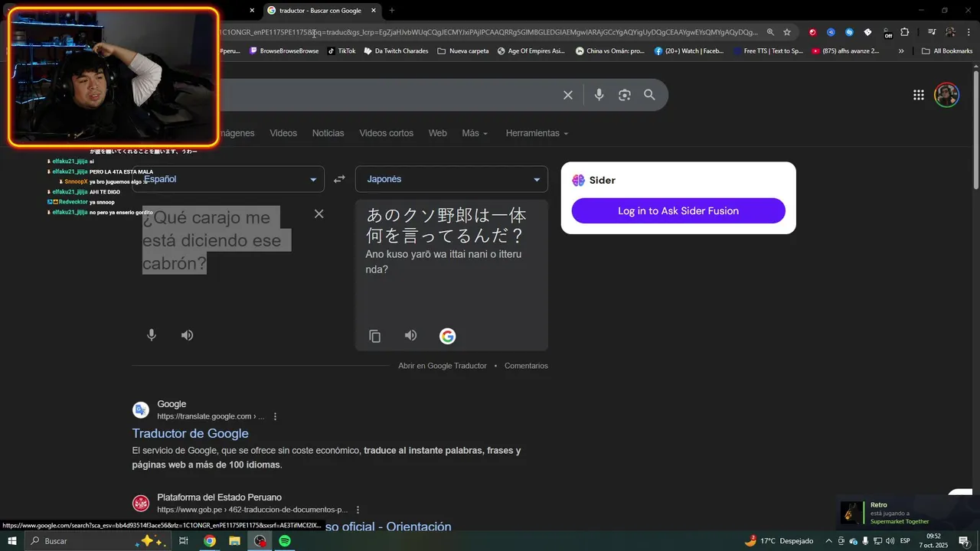Close the traductor Google tab
Viewport: 980px width, 551px height.
(x=373, y=11)
